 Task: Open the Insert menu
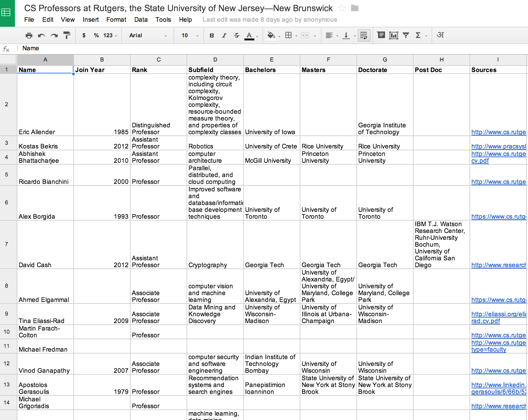tap(90, 20)
